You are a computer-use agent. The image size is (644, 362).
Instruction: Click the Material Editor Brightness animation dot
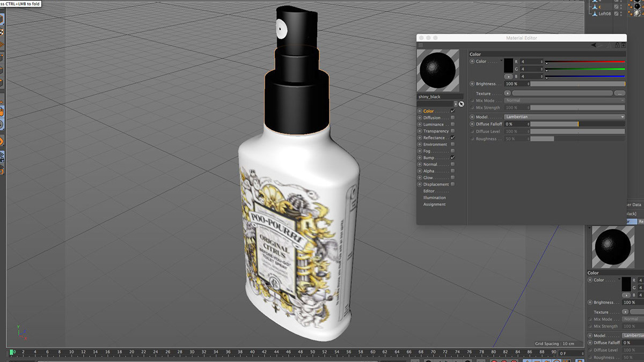pyautogui.click(x=472, y=84)
